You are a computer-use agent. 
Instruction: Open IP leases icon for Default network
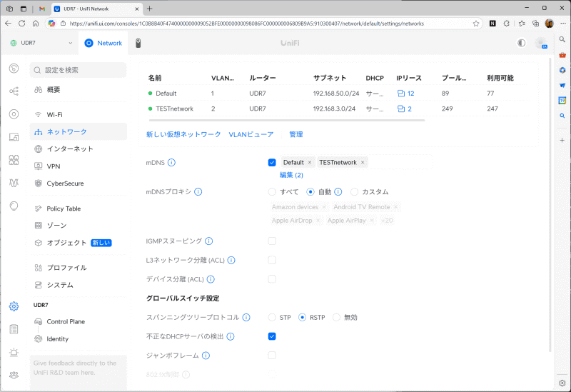(401, 94)
